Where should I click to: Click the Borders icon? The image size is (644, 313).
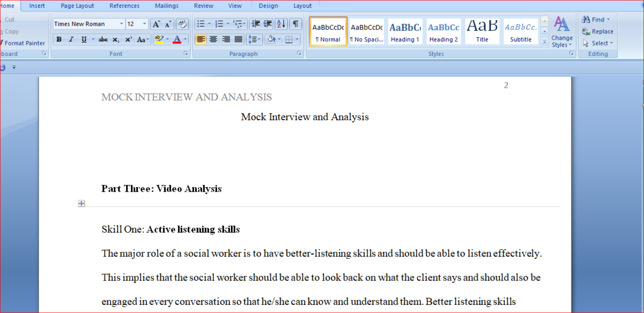289,39
